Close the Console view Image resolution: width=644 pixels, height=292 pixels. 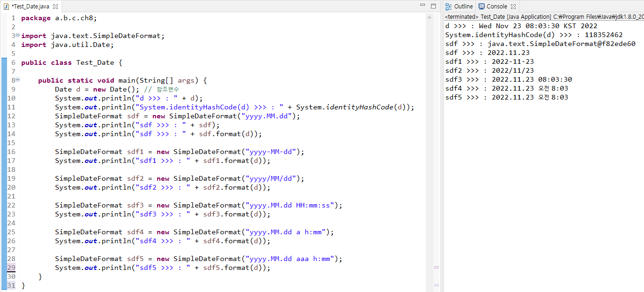point(513,7)
